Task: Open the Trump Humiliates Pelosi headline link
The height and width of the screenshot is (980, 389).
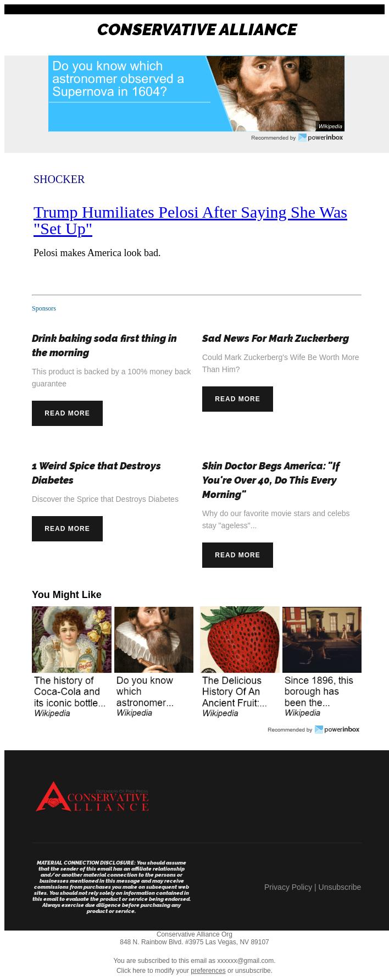Action: [x=190, y=220]
